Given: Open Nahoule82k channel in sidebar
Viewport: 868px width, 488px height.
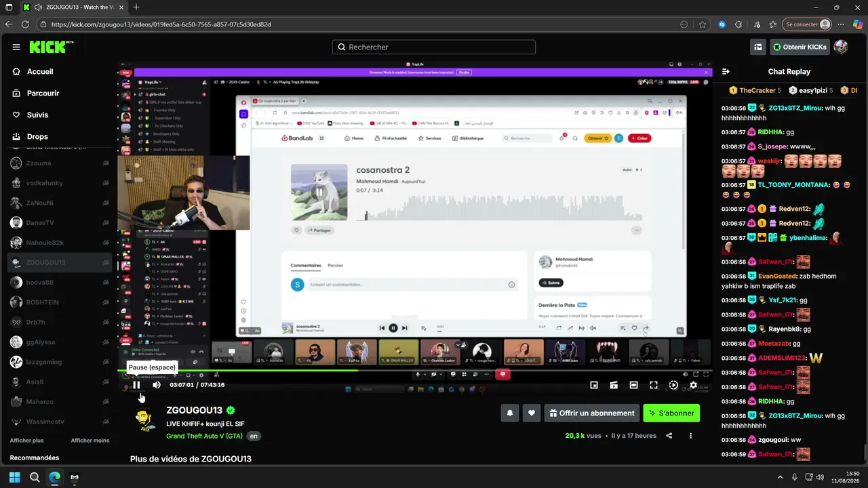Looking at the screenshot, I should pyautogui.click(x=59, y=243).
